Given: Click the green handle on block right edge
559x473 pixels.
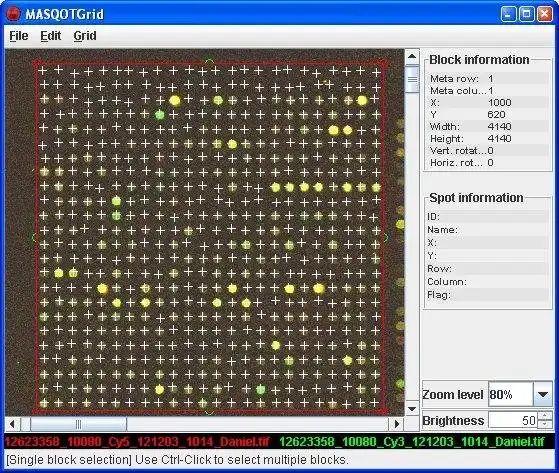Looking at the screenshot, I should click(x=387, y=237).
